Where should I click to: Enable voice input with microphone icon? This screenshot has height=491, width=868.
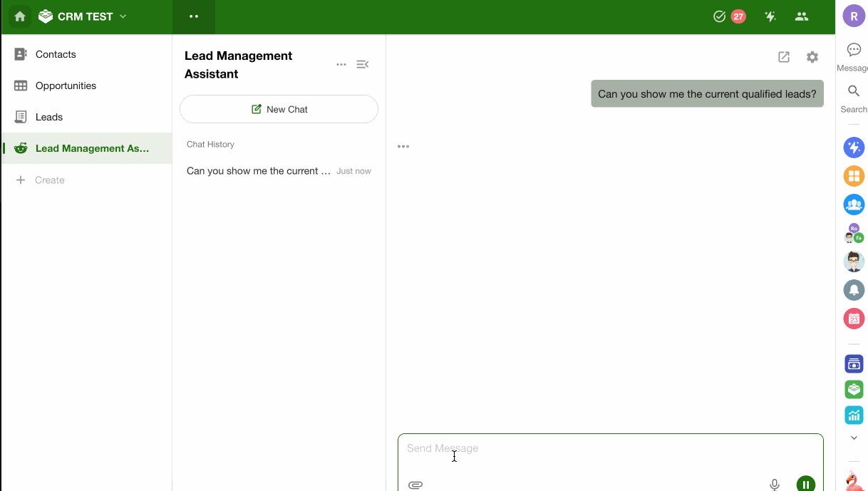pos(775,485)
